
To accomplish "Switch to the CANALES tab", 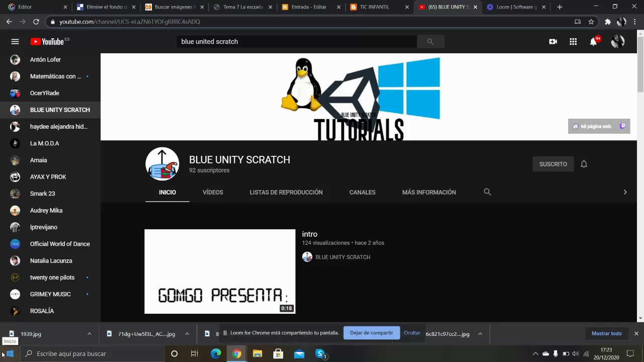I will point(362,192).
